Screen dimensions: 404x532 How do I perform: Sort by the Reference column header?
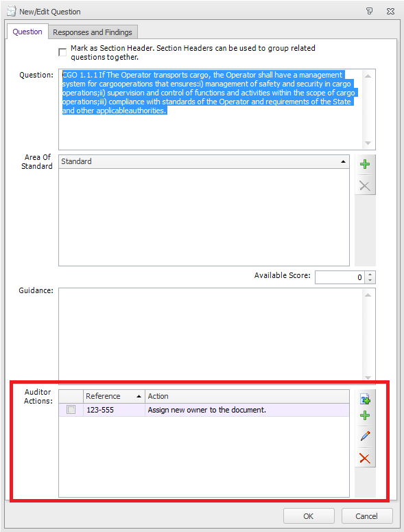(114, 396)
